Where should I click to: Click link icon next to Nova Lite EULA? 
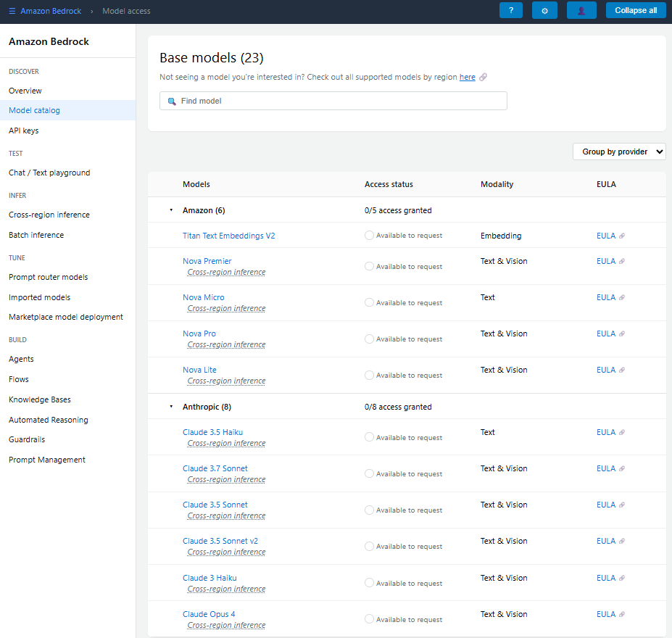click(x=622, y=370)
